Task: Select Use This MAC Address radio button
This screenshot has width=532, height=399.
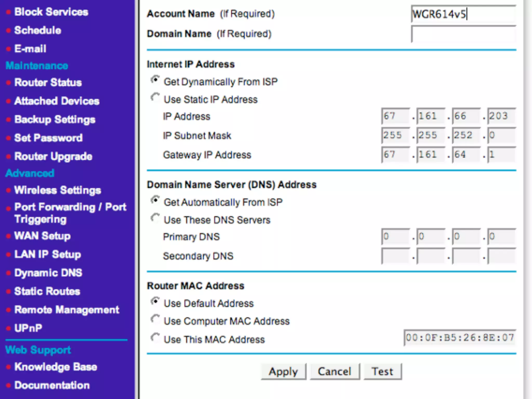Action: [x=155, y=338]
